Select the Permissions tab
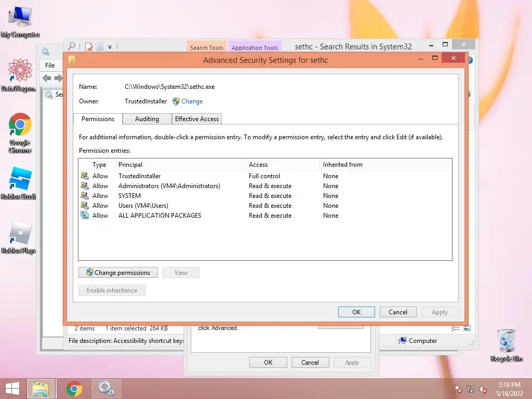Viewport: 532px width, 399px height. pos(98,119)
